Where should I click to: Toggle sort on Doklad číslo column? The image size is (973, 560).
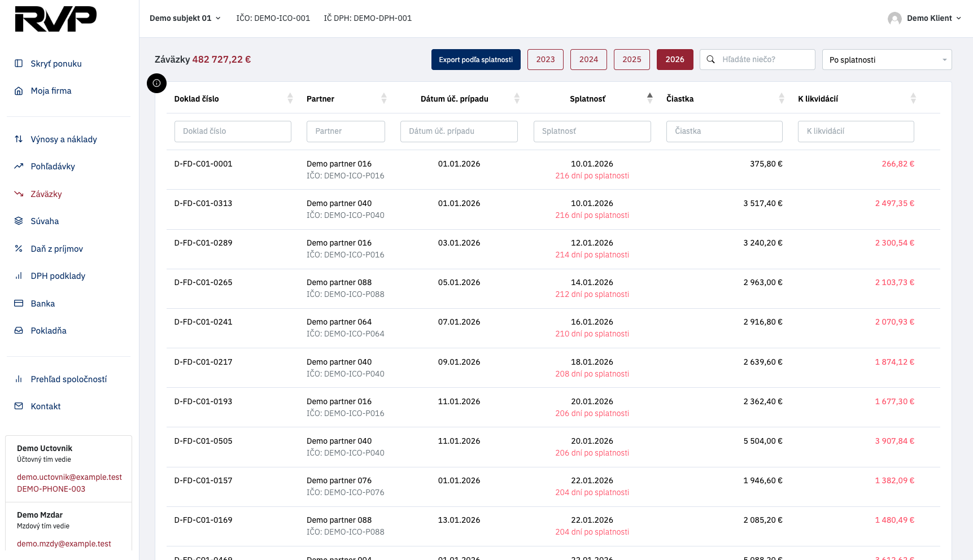click(x=290, y=98)
